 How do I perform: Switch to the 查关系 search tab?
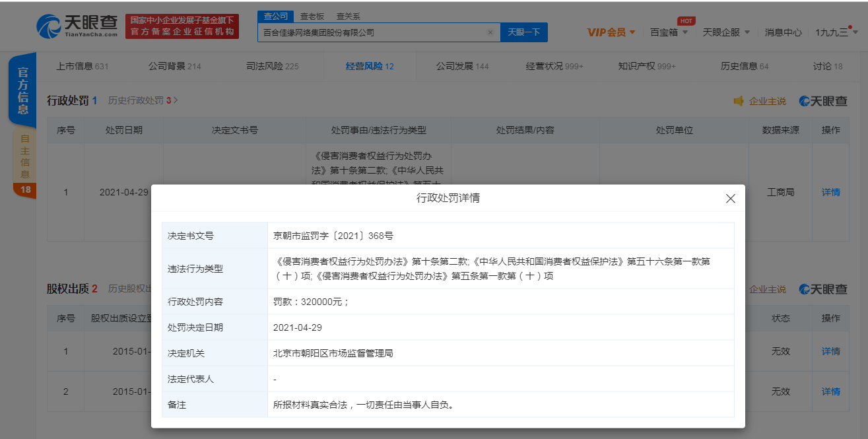tap(349, 16)
